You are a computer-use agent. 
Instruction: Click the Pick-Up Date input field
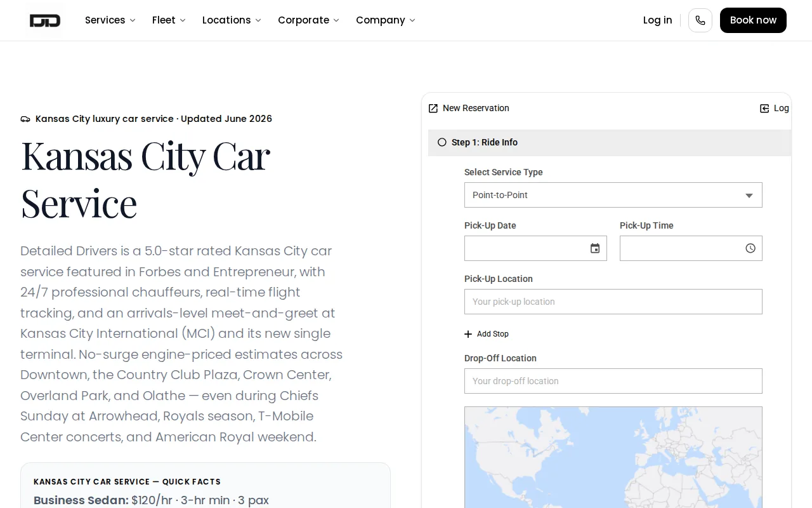(535, 248)
